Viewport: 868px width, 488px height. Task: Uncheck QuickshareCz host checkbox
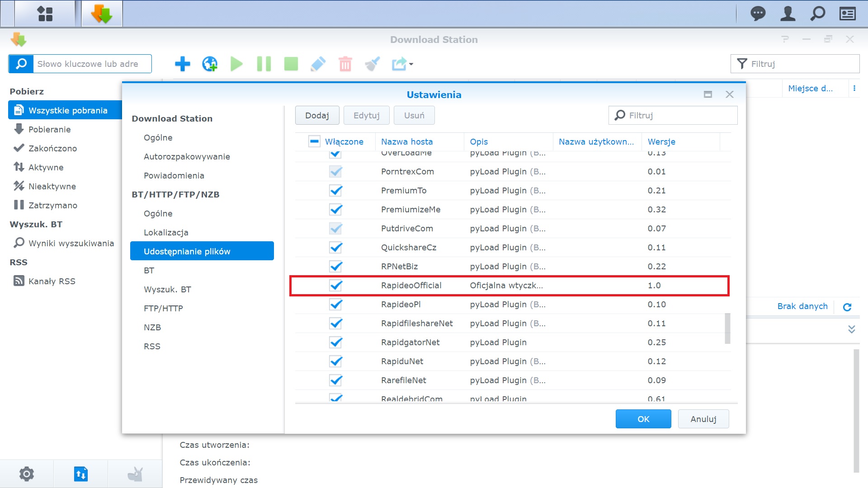click(x=335, y=248)
